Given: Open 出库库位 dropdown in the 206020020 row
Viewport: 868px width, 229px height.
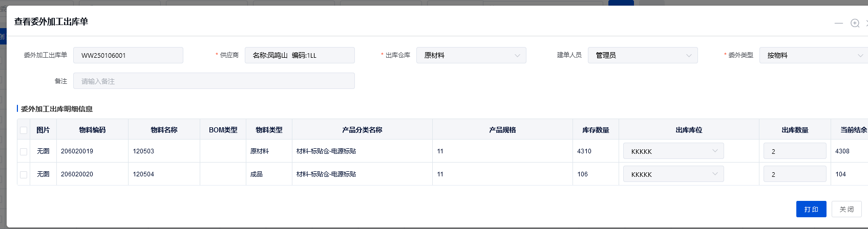Looking at the screenshot, I should click(673, 174).
